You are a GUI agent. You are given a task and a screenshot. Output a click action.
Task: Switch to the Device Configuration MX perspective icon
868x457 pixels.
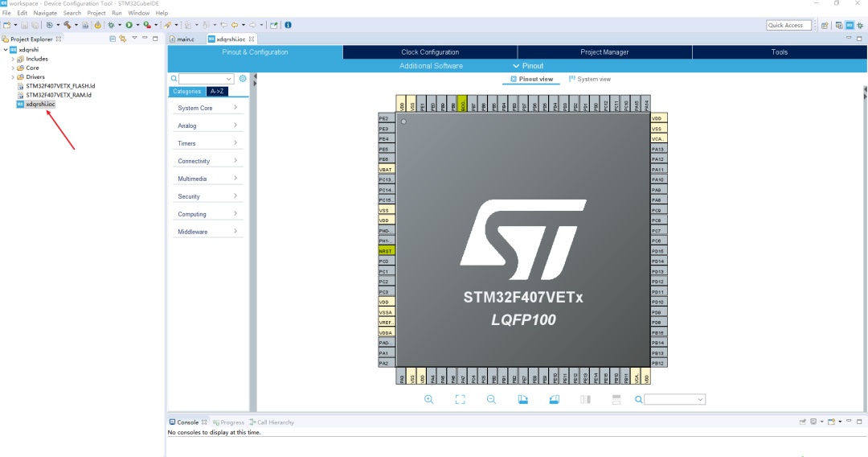click(850, 25)
